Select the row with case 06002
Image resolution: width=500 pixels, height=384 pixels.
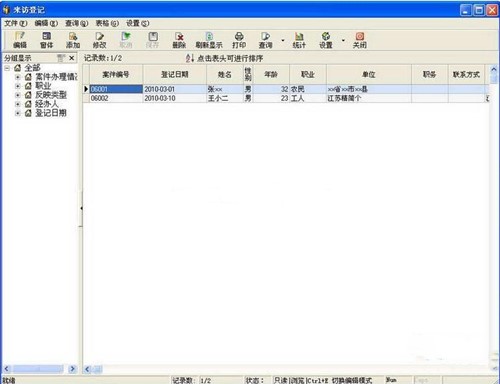286,98
